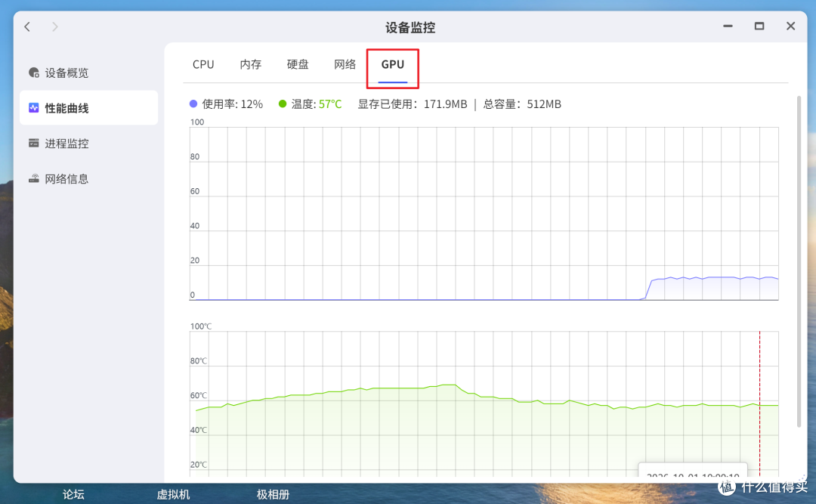The image size is (816, 504).
Task: Switch to the 内存 tab
Action: (x=250, y=64)
